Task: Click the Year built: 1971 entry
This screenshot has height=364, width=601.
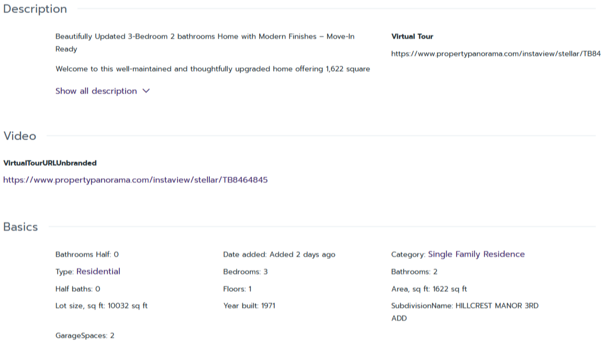Action: [249, 306]
